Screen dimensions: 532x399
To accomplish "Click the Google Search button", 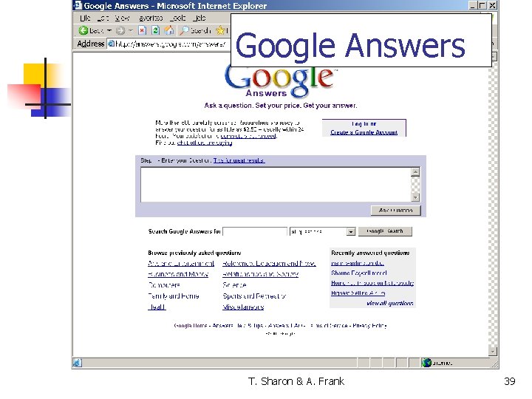I will pos(385,231).
